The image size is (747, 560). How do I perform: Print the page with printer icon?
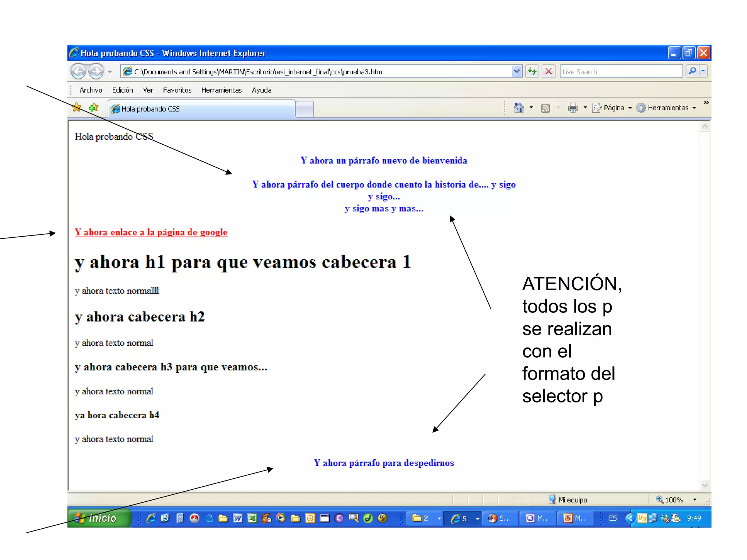tap(573, 108)
